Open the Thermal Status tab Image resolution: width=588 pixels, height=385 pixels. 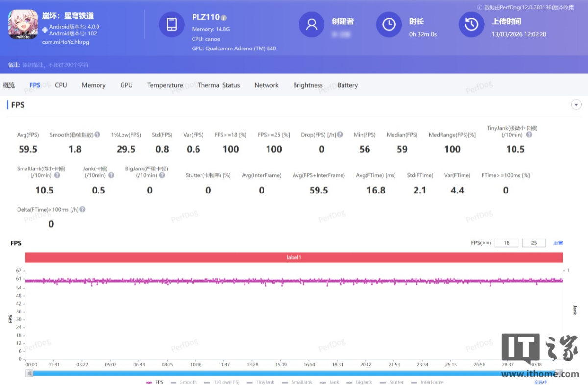[219, 85]
